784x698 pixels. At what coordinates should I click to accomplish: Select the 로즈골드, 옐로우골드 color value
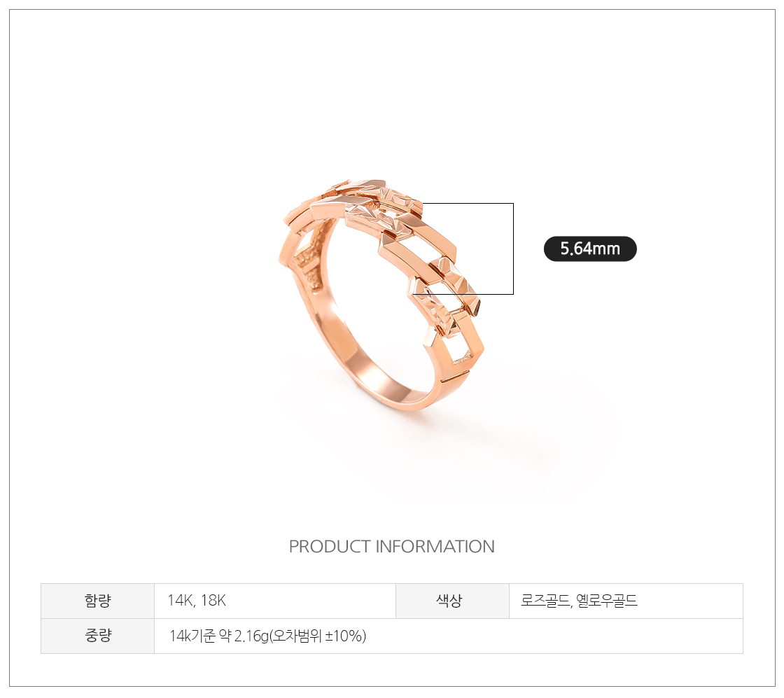pos(579,600)
